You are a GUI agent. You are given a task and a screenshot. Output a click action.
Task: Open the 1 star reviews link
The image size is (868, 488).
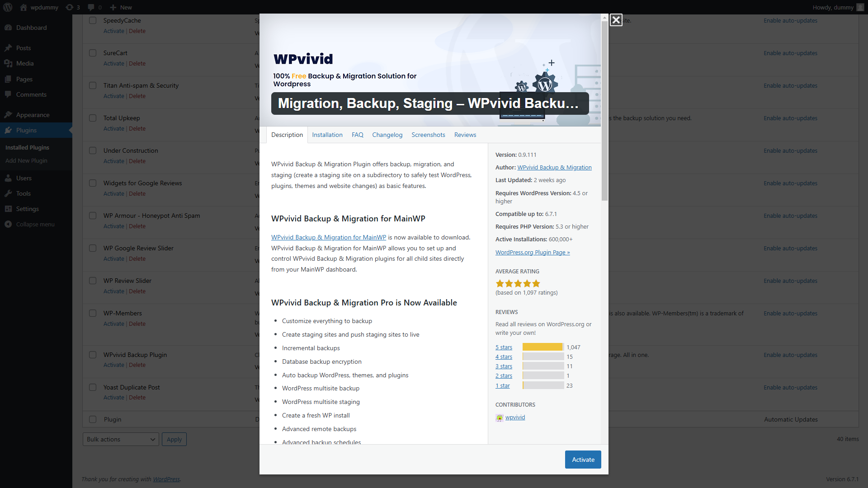tap(502, 386)
